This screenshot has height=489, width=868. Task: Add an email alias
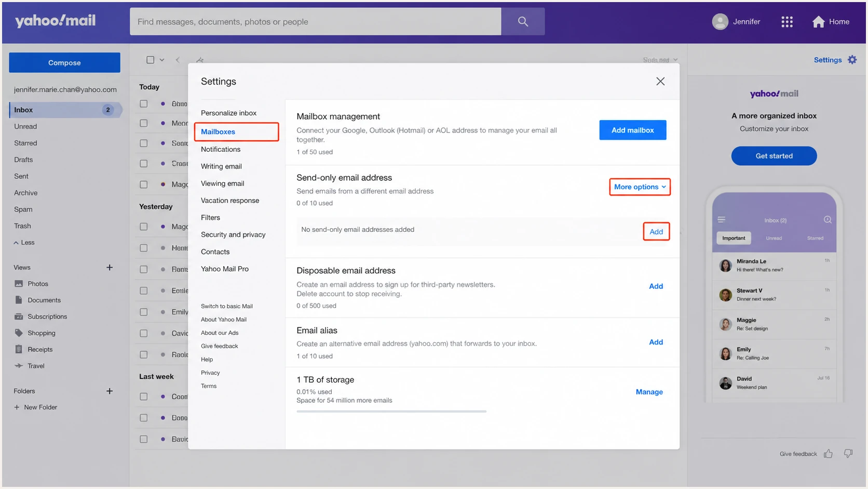656,342
